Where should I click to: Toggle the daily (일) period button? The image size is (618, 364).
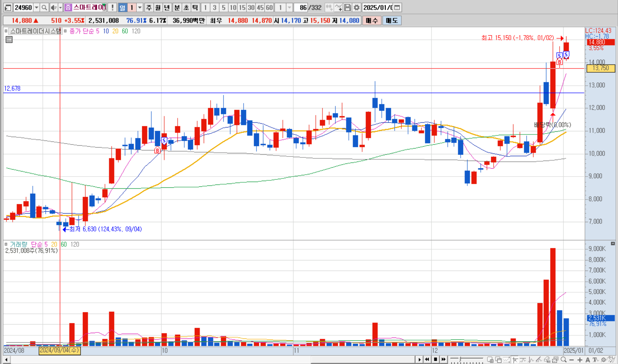coord(122,7)
